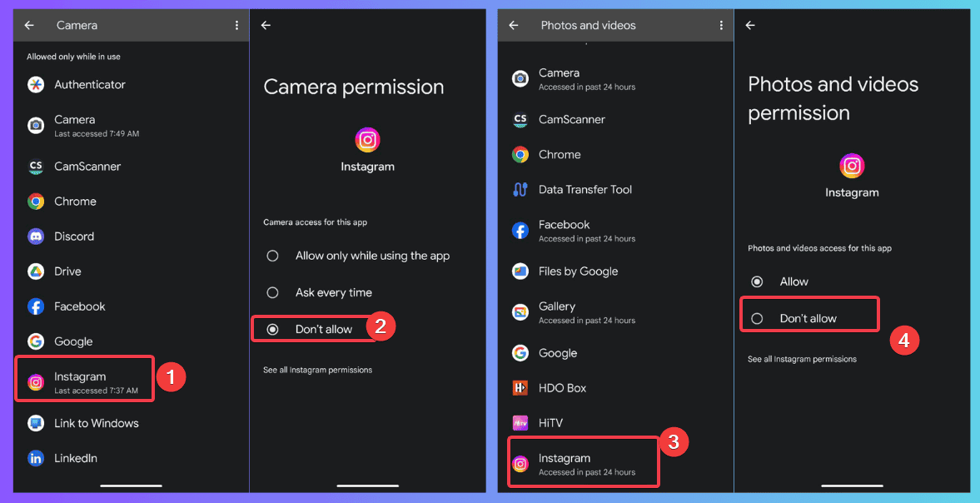This screenshot has width=980, height=503.
Task: Tap the back arrow on Camera permission page
Action: 266,25
